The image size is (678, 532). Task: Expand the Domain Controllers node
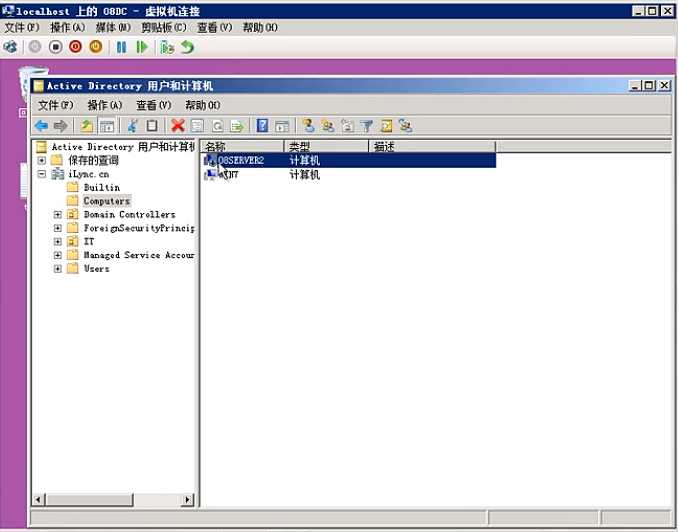coord(58,215)
